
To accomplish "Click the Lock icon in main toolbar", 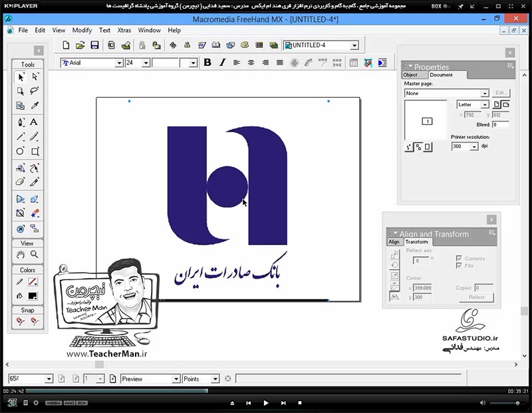I will point(142,45).
